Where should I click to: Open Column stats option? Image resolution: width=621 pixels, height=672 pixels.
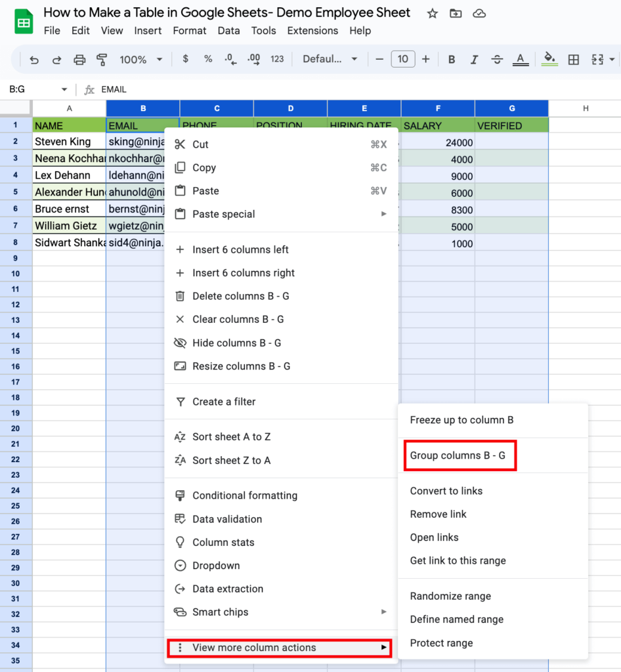(x=281, y=542)
